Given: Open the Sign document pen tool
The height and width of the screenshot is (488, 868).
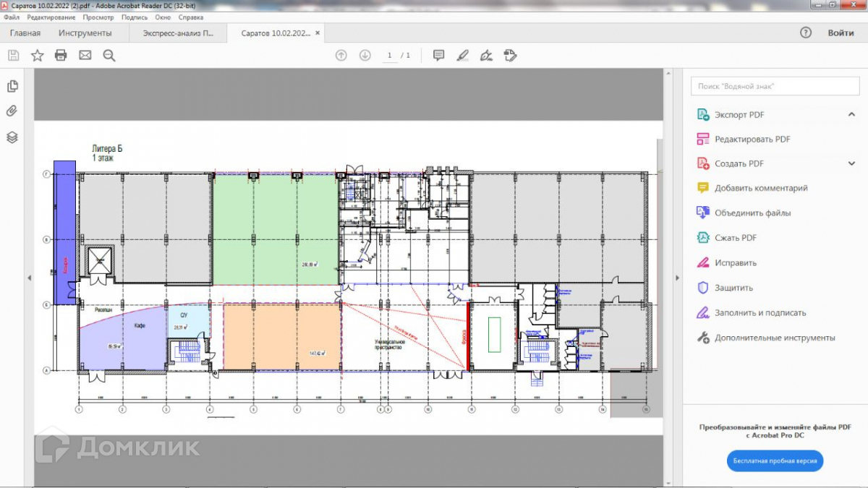Looking at the screenshot, I should [487, 56].
